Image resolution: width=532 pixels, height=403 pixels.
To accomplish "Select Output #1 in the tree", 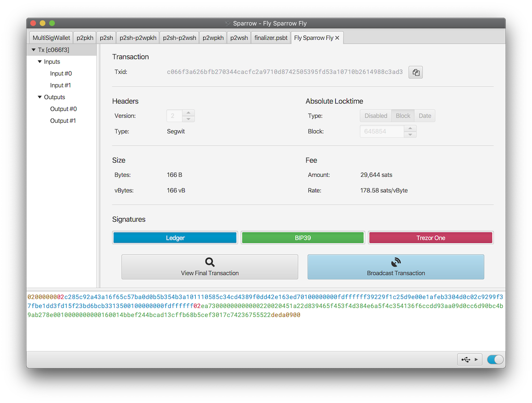I will click(x=63, y=121).
